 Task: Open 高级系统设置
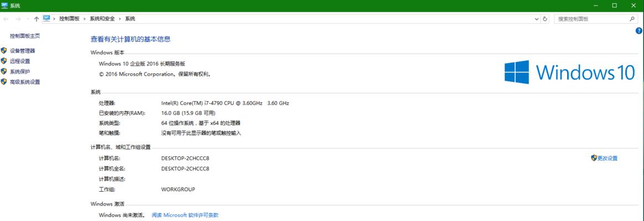(25, 82)
